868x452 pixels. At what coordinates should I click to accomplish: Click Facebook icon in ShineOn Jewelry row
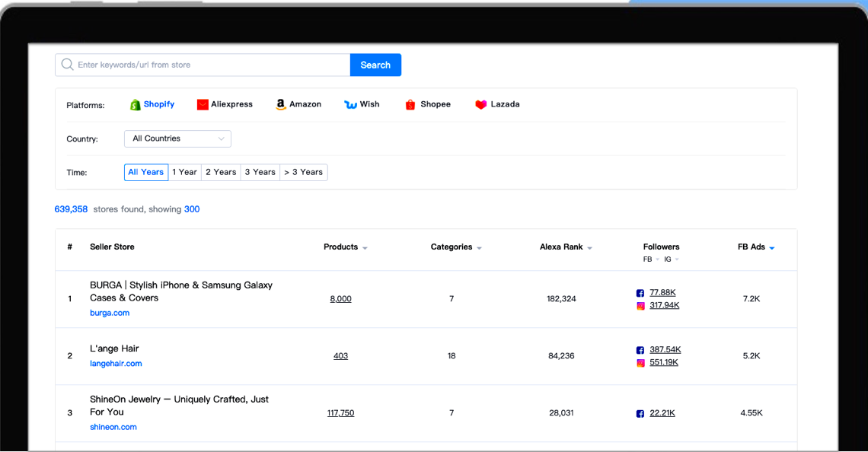(x=640, y=414)
